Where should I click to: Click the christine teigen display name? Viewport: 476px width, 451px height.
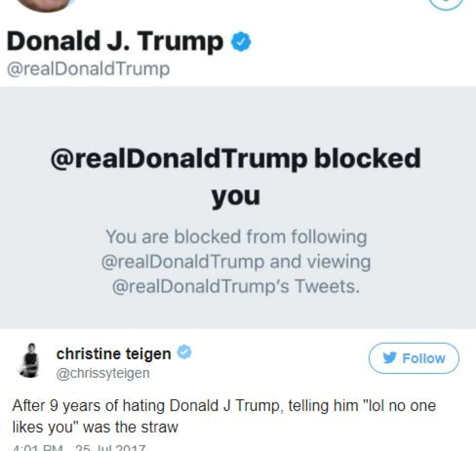113,353
